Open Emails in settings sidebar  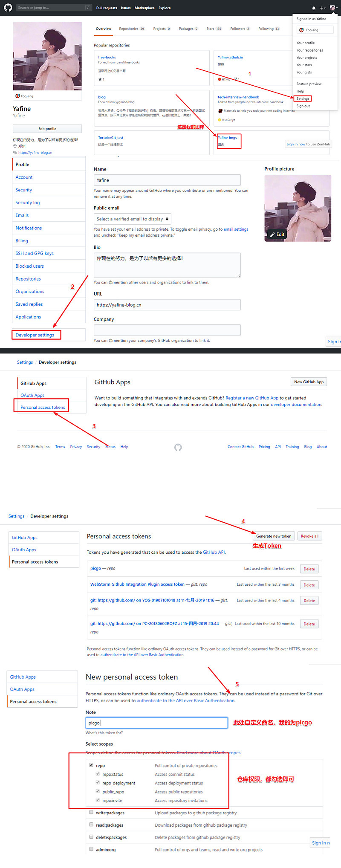pos(22,216)
